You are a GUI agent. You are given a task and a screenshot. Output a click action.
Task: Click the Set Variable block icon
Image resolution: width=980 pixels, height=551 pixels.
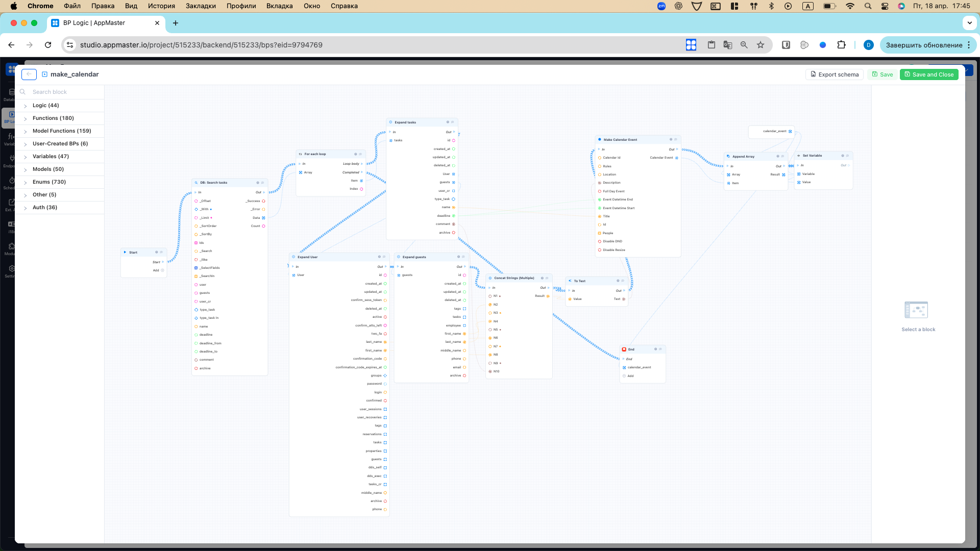pyautogui.click(x=798, y=156)
